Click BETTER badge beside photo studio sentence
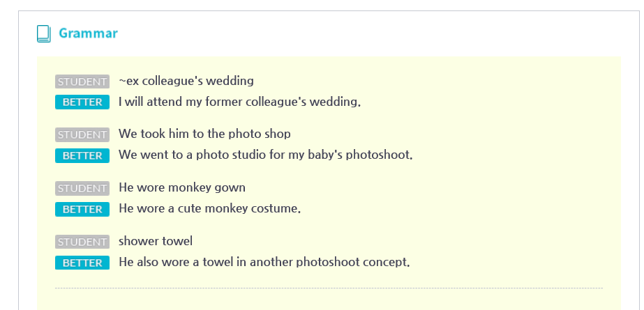 (x=82, y=156)
